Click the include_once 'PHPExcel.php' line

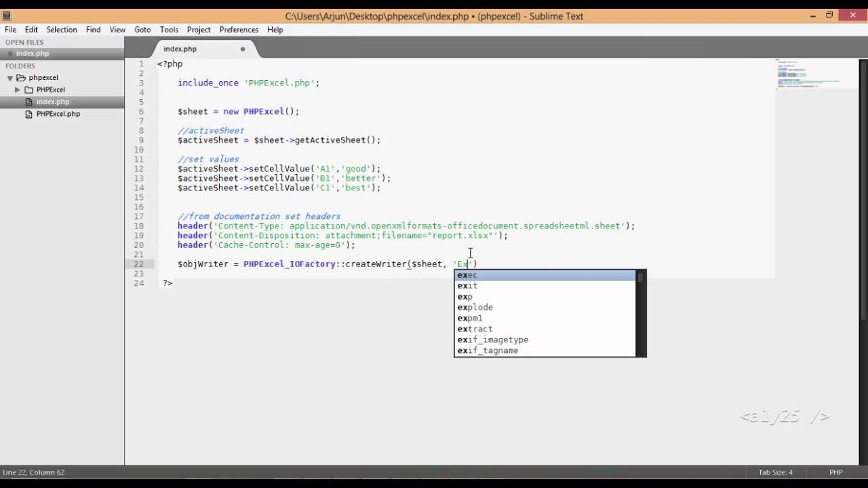(x=248, y=83)
